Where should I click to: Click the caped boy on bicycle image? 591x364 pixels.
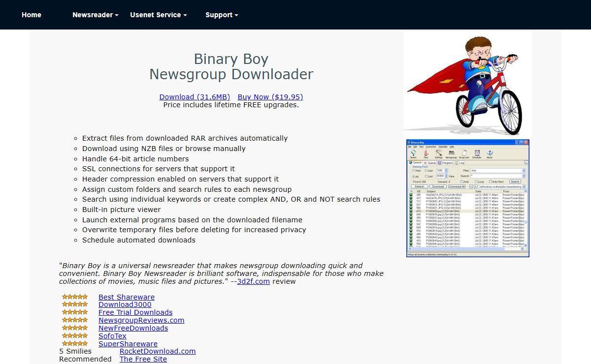pyautogui.click(x=467, y=84)
